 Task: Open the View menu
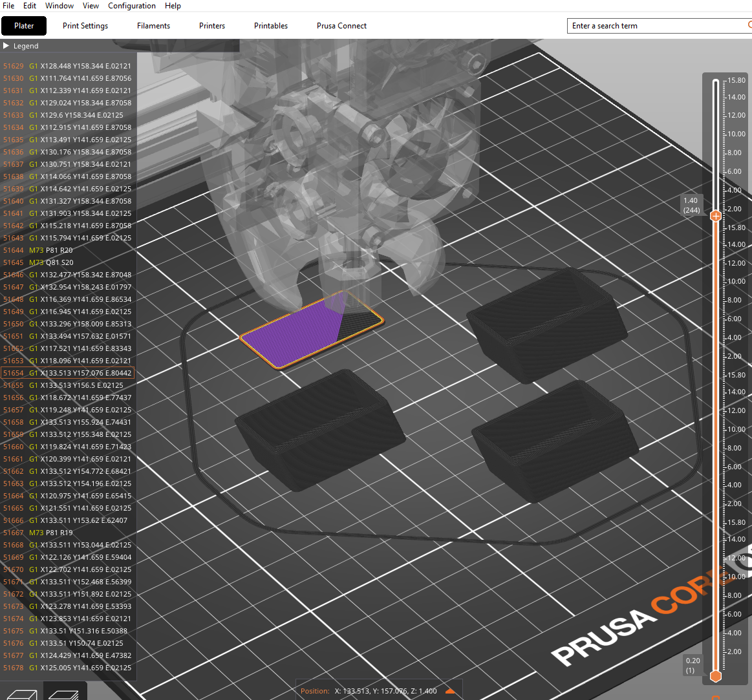91,6
